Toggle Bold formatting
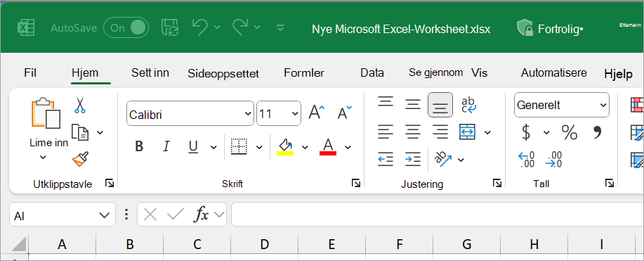 pyautogui.click(x=139, y=146)
